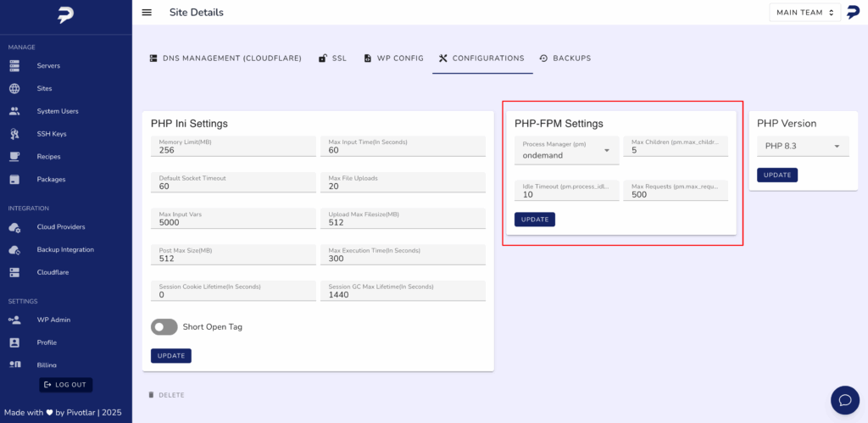This screenshot has height=423, width=868.
Task: Click the Sites globe icon
Action: [14, 89]
